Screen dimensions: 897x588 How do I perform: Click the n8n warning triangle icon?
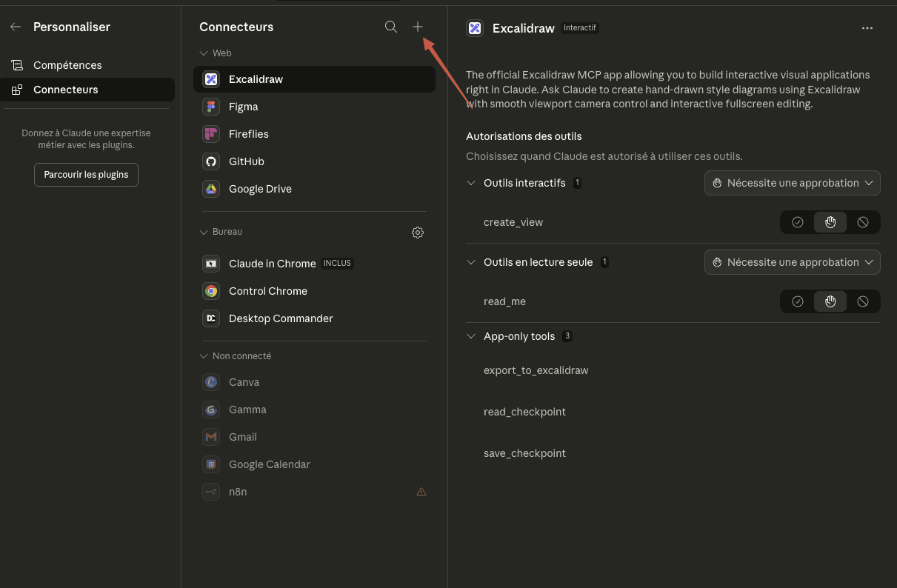(421, 492)
